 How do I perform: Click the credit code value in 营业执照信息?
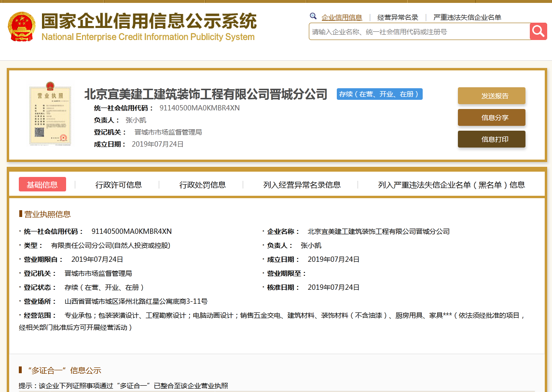132,231
